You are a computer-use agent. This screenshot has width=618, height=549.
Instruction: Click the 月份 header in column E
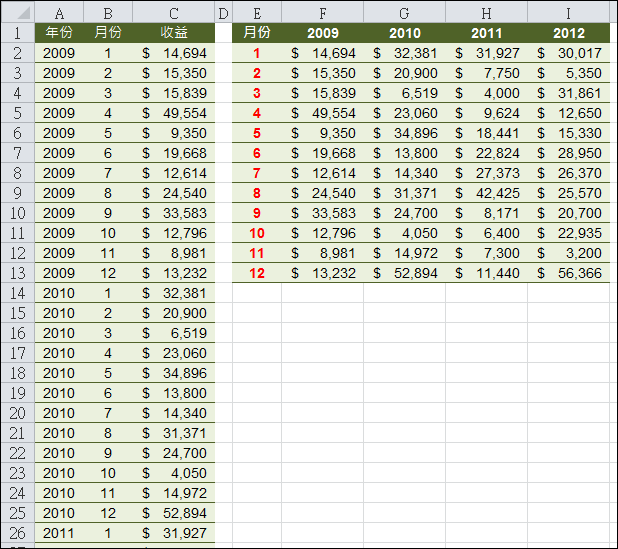pos(257,33)
